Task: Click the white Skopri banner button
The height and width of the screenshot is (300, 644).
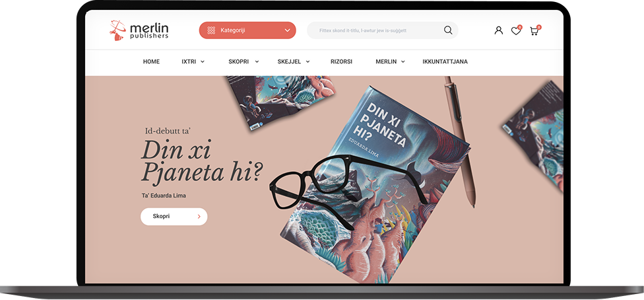Action: pos(174,217)
